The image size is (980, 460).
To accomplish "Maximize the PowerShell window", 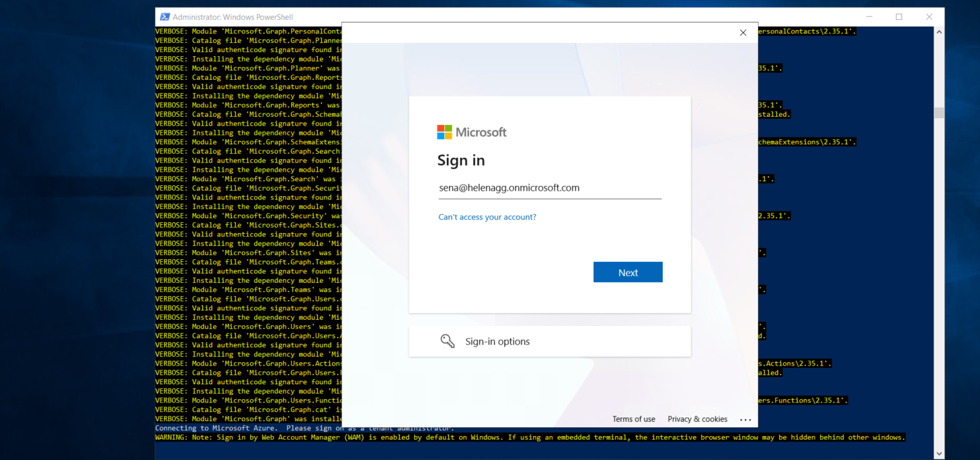I will (899, 16).
